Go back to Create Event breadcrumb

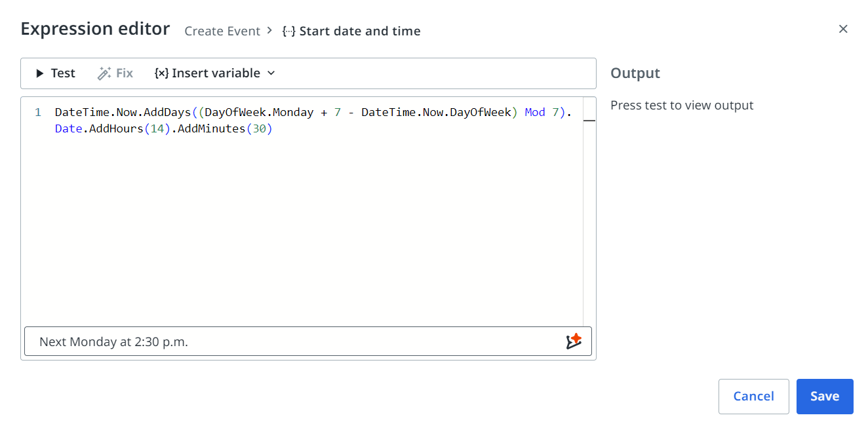point(222,31)
